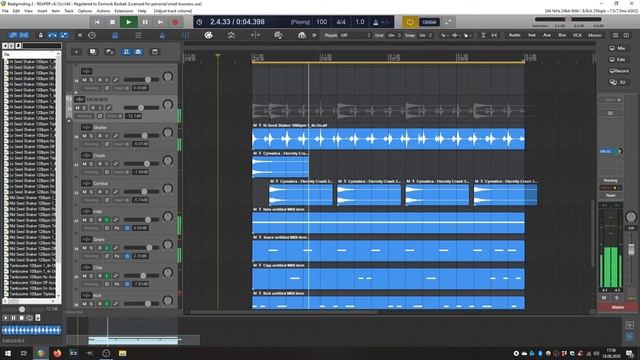Open Snare track FX chain
Image resolution: width=640 pixels, height=360 pixels.
click(117, 256)
